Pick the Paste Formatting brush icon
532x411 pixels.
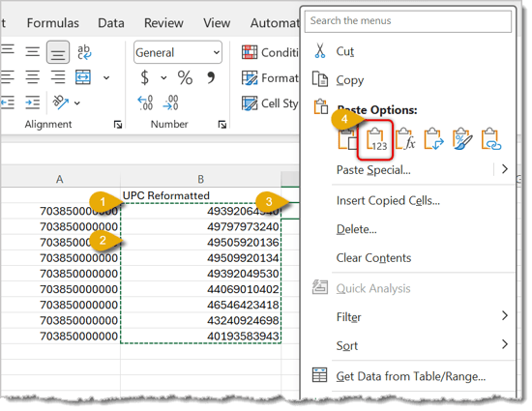462,138
